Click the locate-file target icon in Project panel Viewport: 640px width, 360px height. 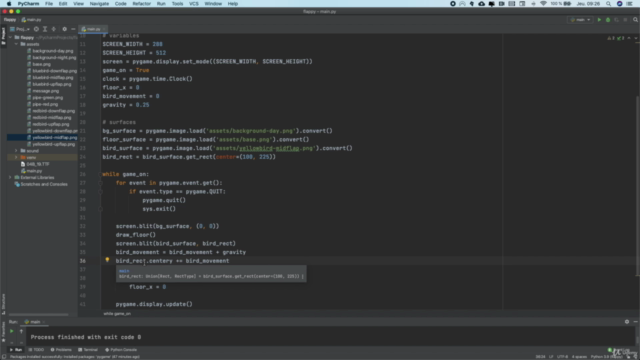coord(36,29)
